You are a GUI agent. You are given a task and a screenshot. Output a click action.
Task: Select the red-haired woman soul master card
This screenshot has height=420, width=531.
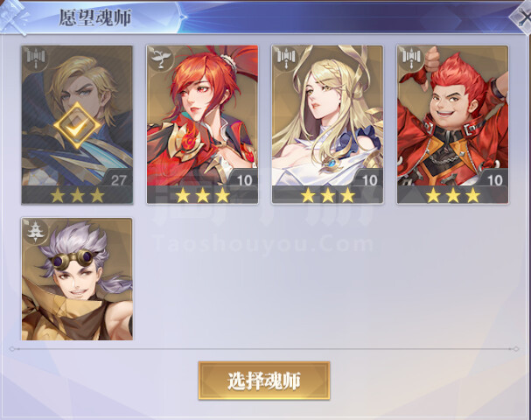pyautogui.click(x=202, y=124)
